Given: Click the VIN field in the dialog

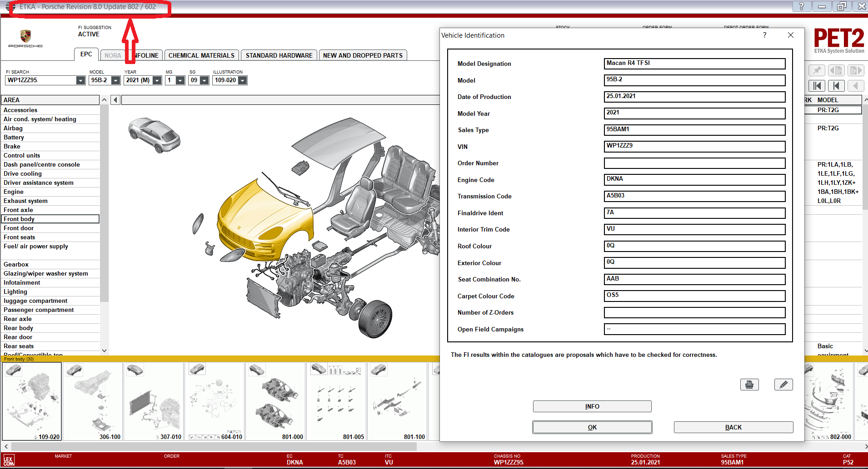Looking at the screenshot, I should click(694, 146).
